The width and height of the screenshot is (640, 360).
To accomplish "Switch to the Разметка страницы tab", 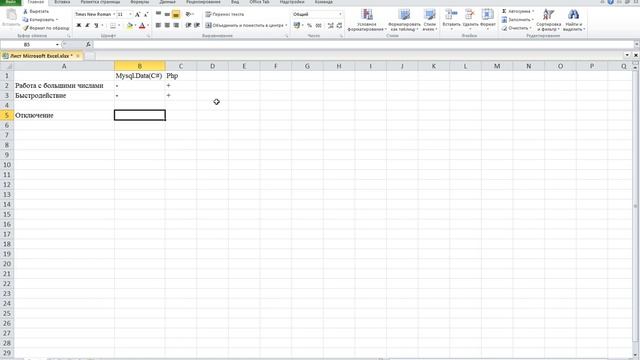I will tap(100, 2).
